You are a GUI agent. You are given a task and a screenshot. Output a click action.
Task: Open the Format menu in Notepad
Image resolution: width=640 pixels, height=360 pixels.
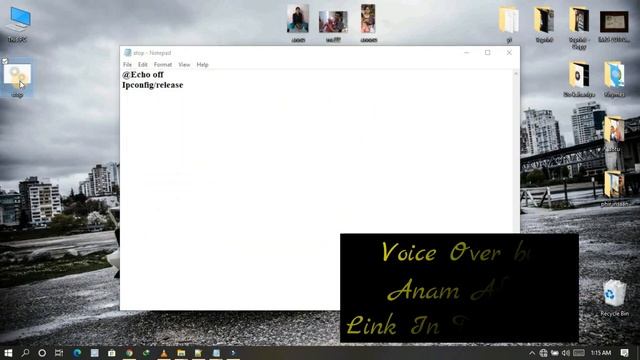pos(162,64)
